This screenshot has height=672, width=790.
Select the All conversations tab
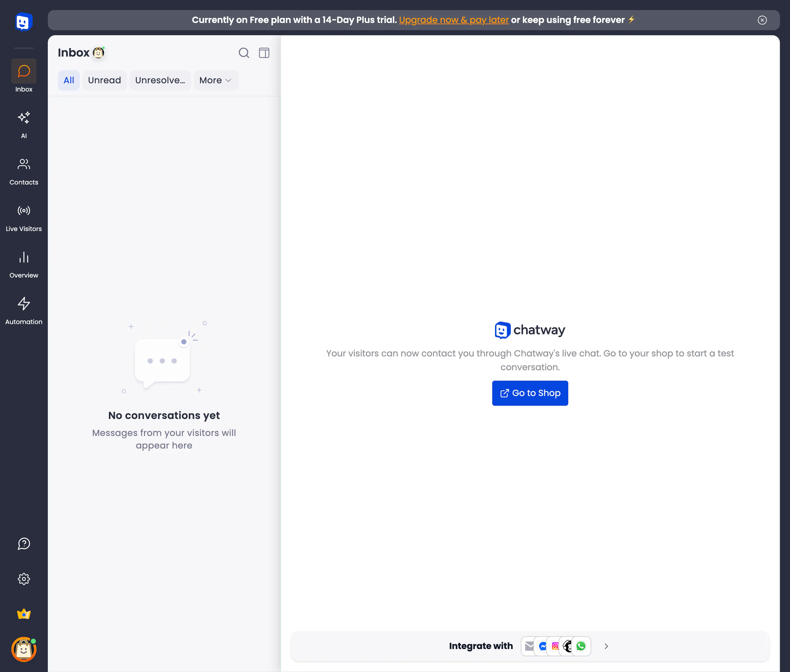click(69, 80)
